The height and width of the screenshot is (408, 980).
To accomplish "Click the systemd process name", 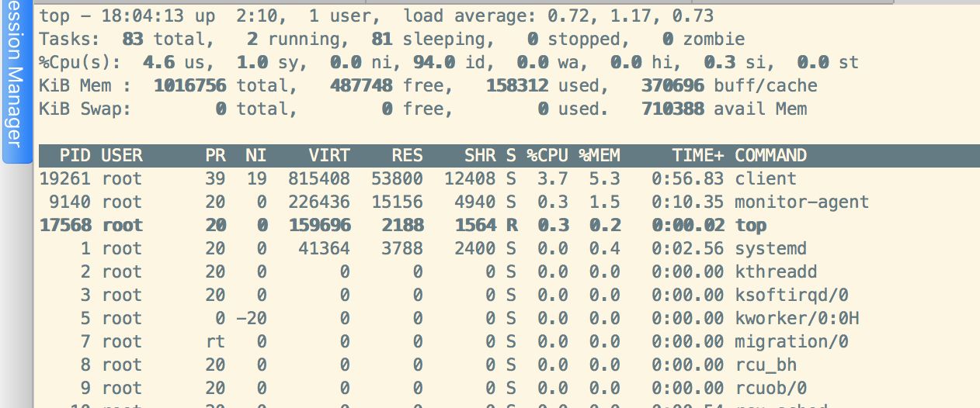I will (x=770, y=248).
